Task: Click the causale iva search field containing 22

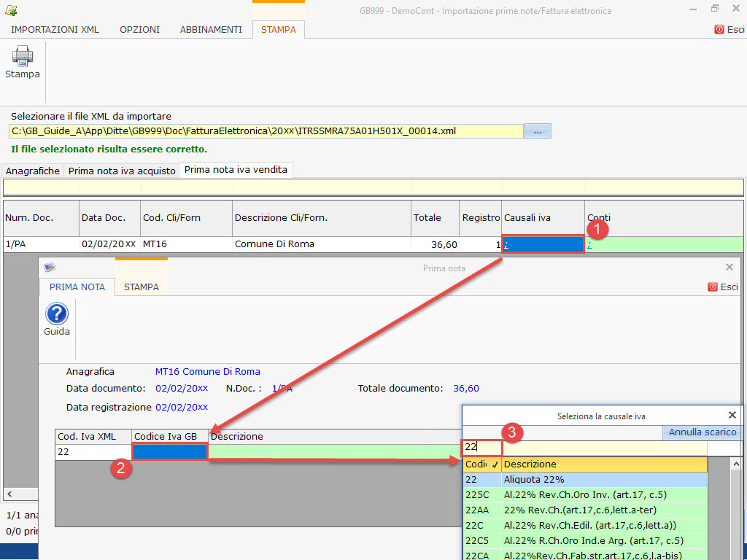Action: (481, 447)
